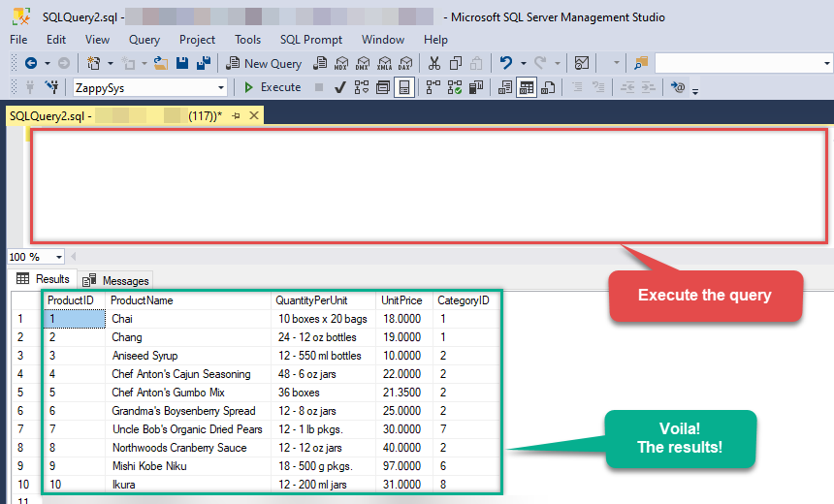
Task: Click the Find search input field
Action: pos(738,64)
